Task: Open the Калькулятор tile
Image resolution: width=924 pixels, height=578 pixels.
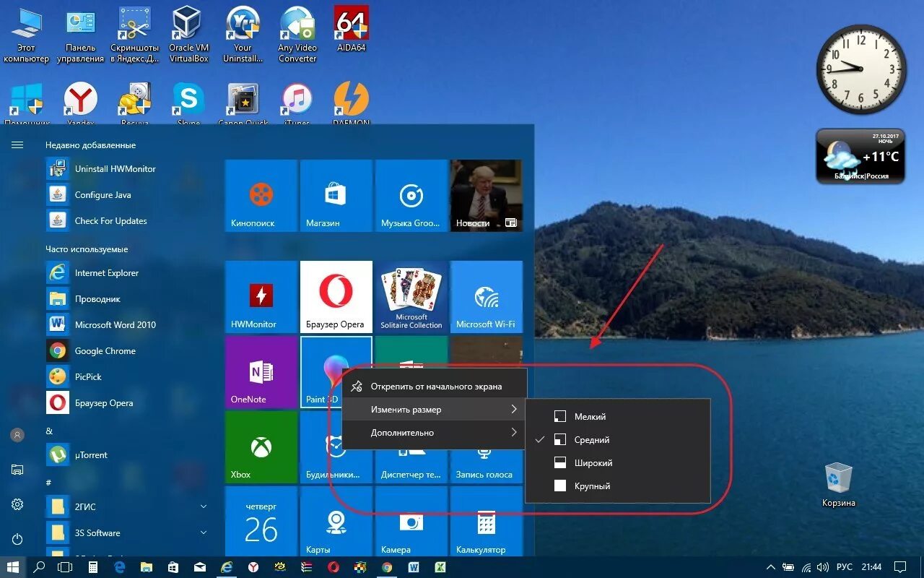Action: 487,522
